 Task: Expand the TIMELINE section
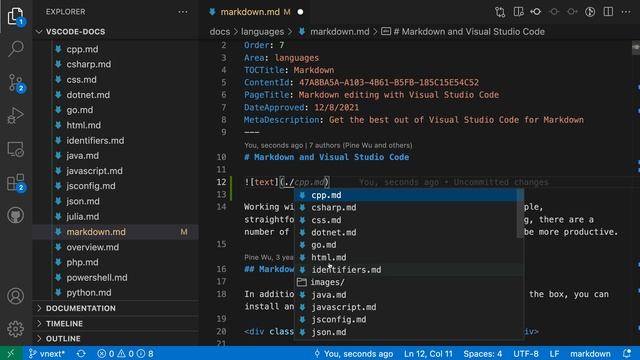(x=116, y=323)
